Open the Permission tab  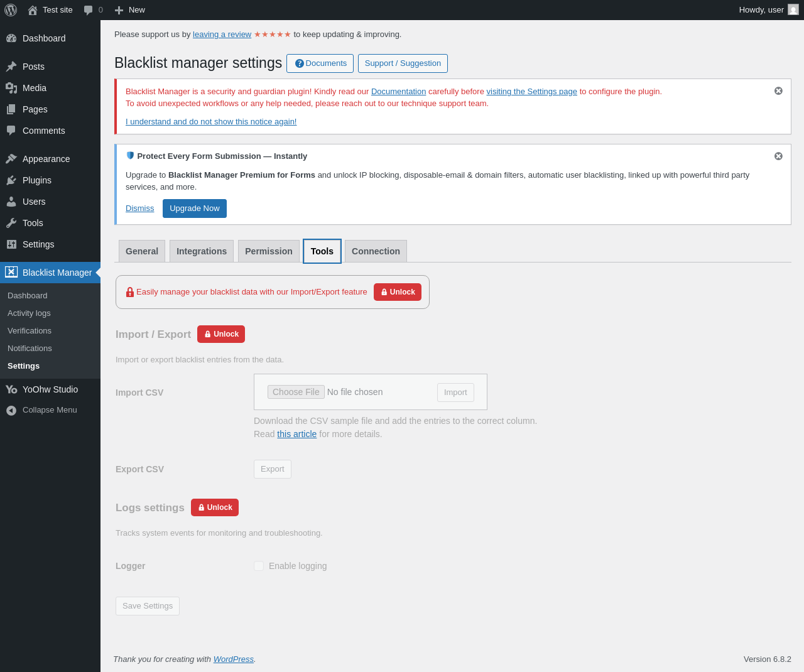(269, 251)
